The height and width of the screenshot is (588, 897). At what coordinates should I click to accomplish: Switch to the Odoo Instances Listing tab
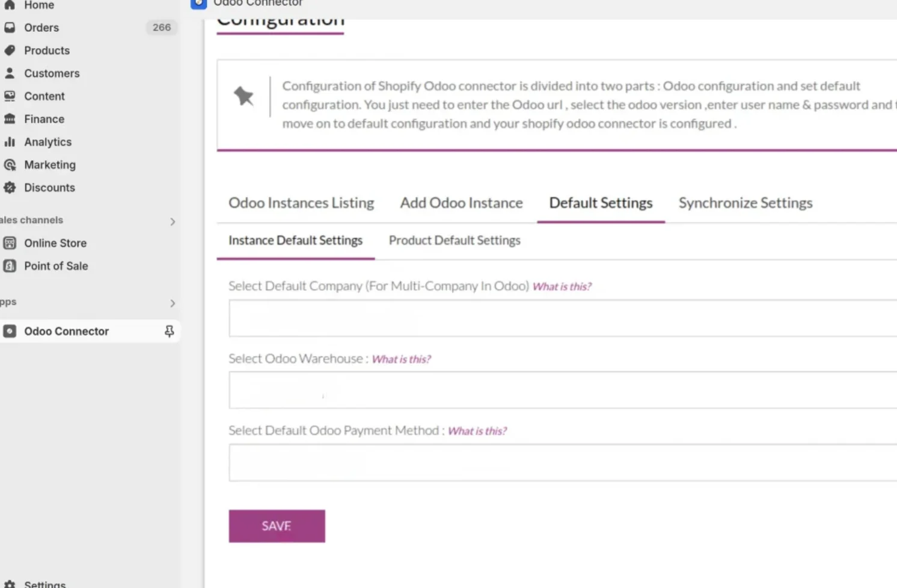pyautogui.click(x=301, y=203)
